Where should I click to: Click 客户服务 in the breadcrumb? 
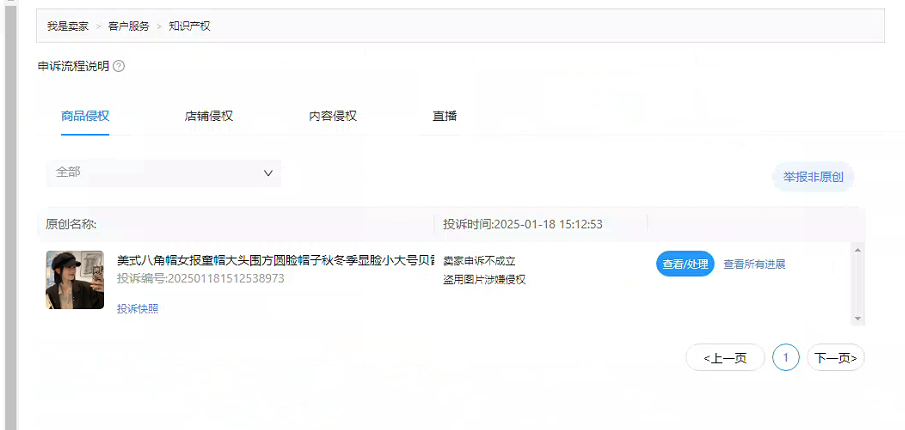click(129, 26)
